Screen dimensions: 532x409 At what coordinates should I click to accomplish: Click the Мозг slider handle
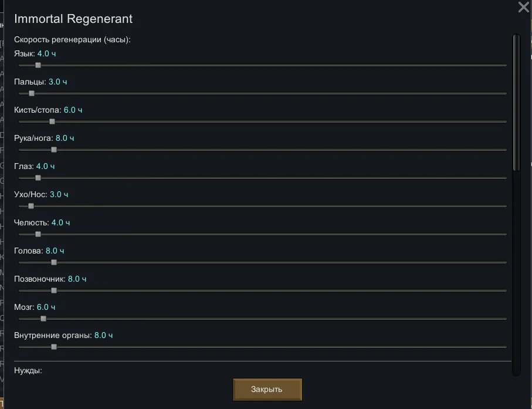coord(43,319)
